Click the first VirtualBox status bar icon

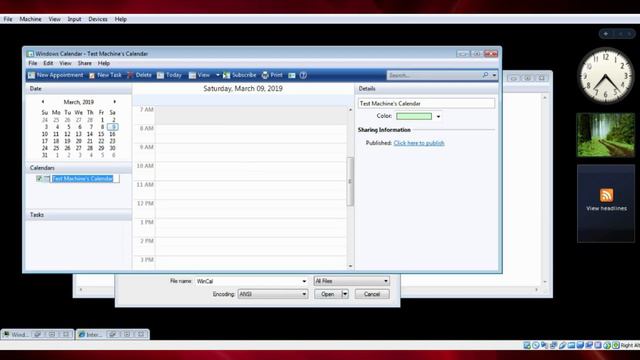(527, 345)
